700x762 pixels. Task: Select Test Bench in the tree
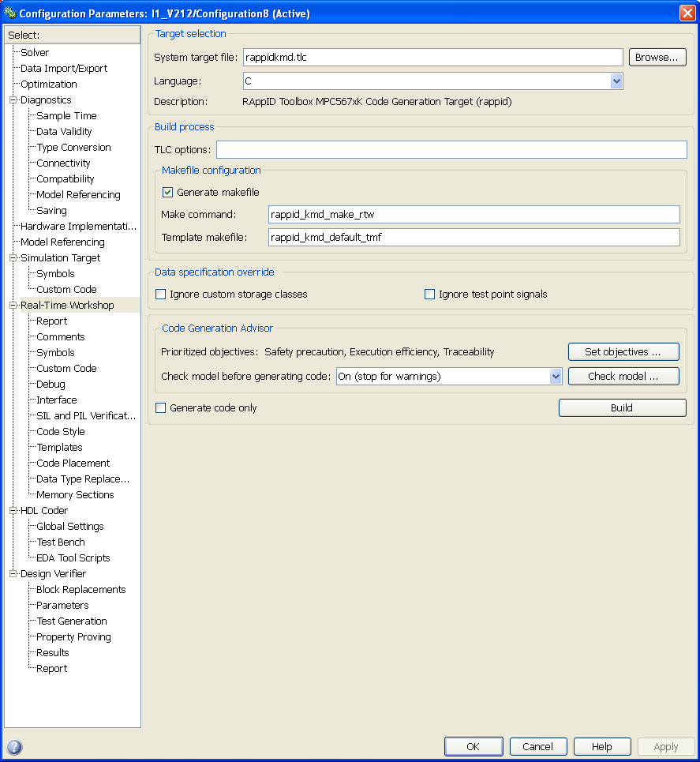[61, 542]
